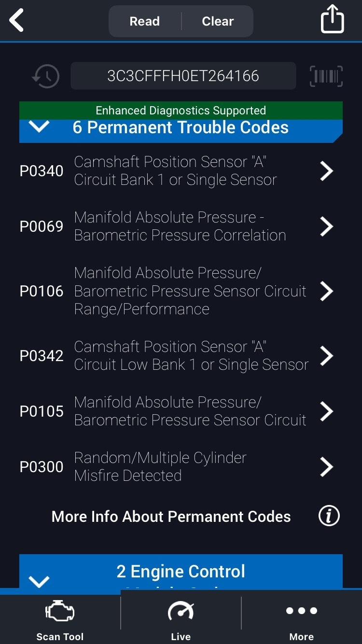362x644 pixels.
Task: Tap the VIN number field
Action: 183,76
